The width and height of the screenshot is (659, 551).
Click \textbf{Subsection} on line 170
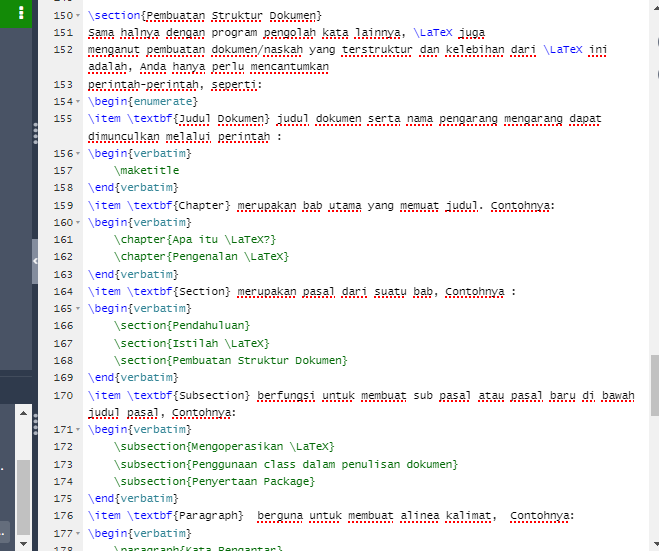[189, 395]
